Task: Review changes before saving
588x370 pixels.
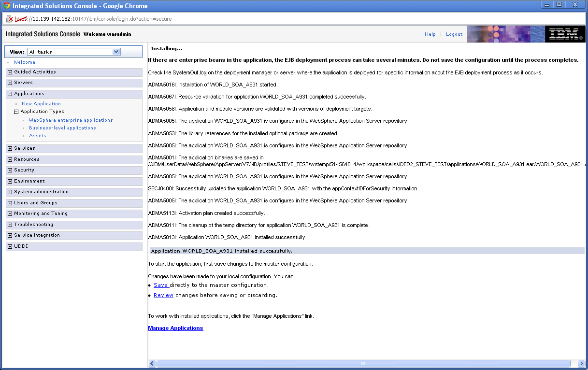Action: 163,295
